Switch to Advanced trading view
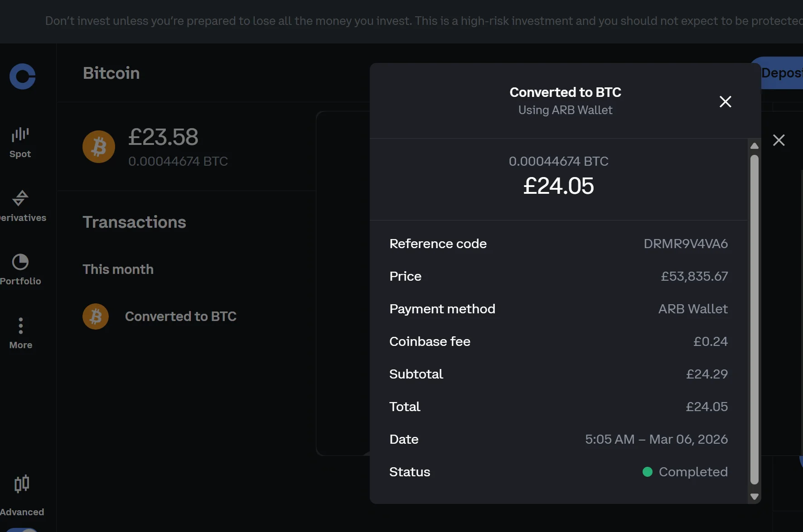Image resolution: width=803 pixels, height=532 pixels. pos(22,494)
